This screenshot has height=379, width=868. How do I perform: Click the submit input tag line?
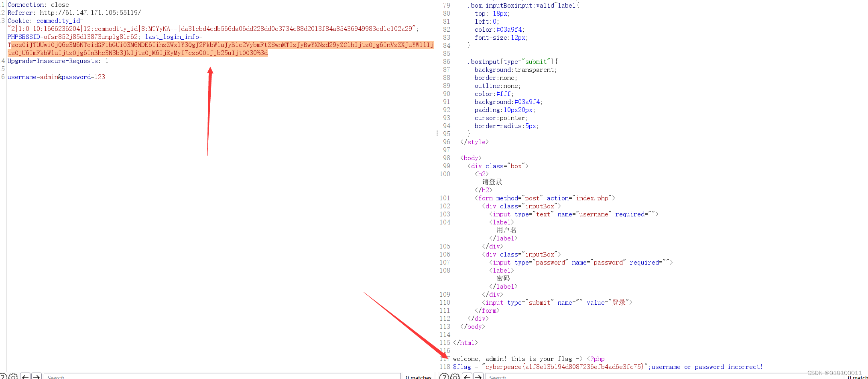tap(557, 303)
